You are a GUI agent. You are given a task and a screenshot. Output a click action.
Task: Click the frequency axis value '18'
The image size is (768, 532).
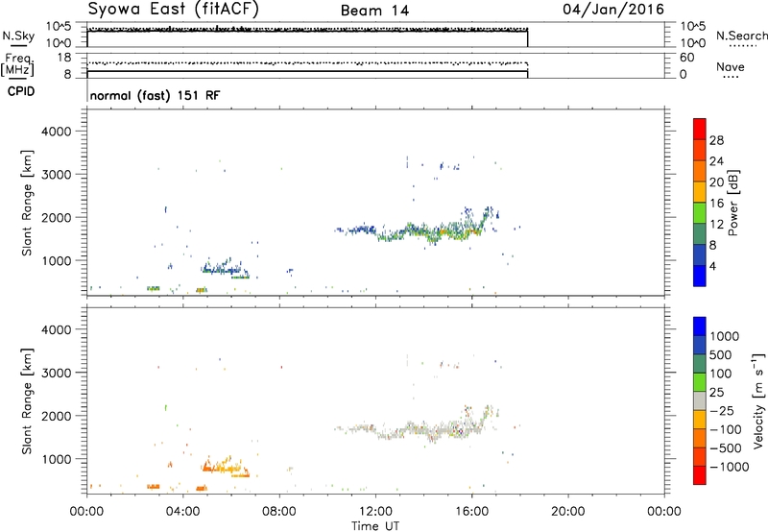pyautogui.click(x=63, y=58)
